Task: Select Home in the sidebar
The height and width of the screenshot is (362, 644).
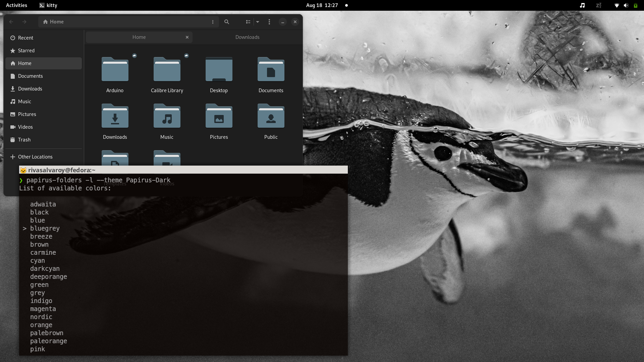Action: 44,63
